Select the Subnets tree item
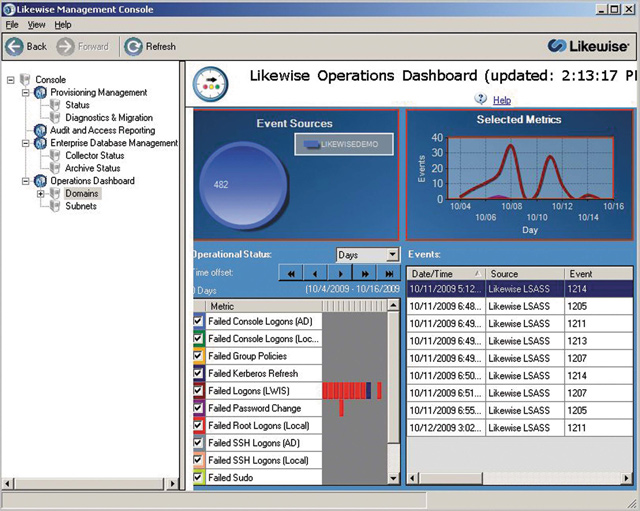640x511 pixels. [81, 206]
